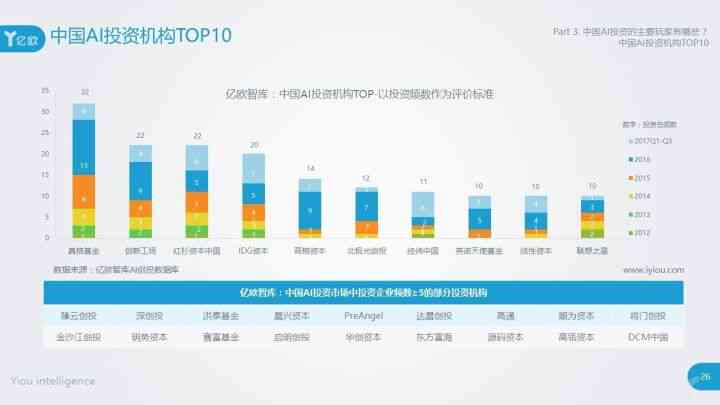The image size is (720, 405).
Task: Click the light blue top segment of IDG资本 bar
Action: click(253, 169)
